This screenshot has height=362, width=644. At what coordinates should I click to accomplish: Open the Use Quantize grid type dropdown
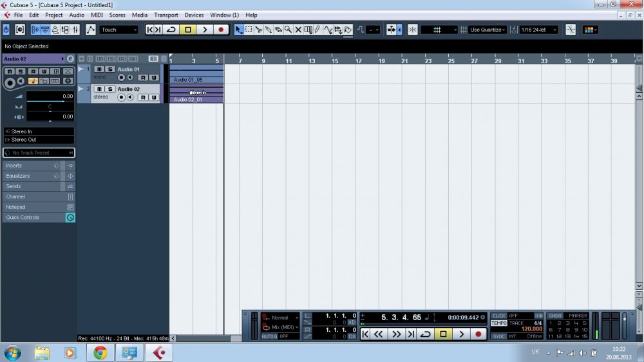coord(488,30)
